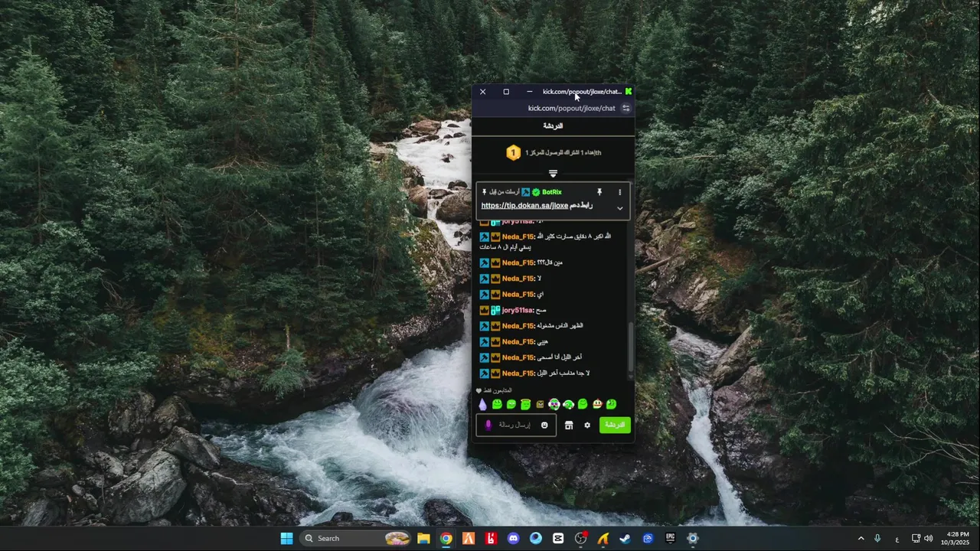
Task: Select the first green smiling blob emote
Action: 497,404
